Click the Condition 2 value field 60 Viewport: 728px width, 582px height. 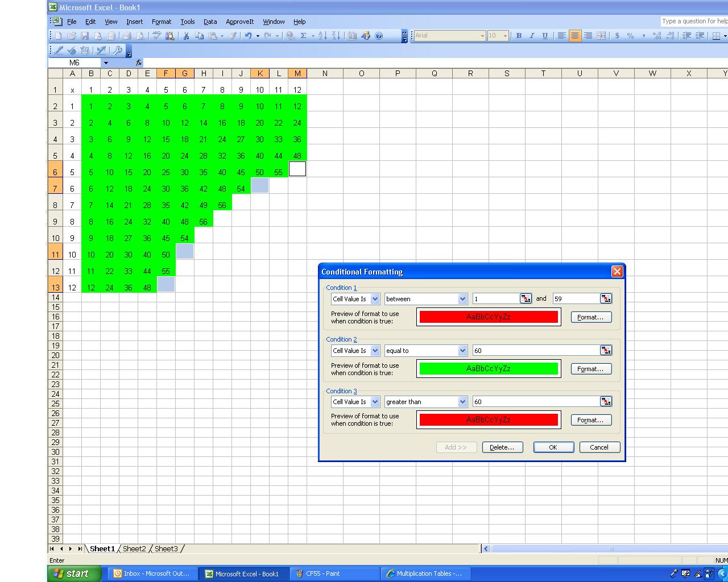pyautogui.click(x=536, y=351)
